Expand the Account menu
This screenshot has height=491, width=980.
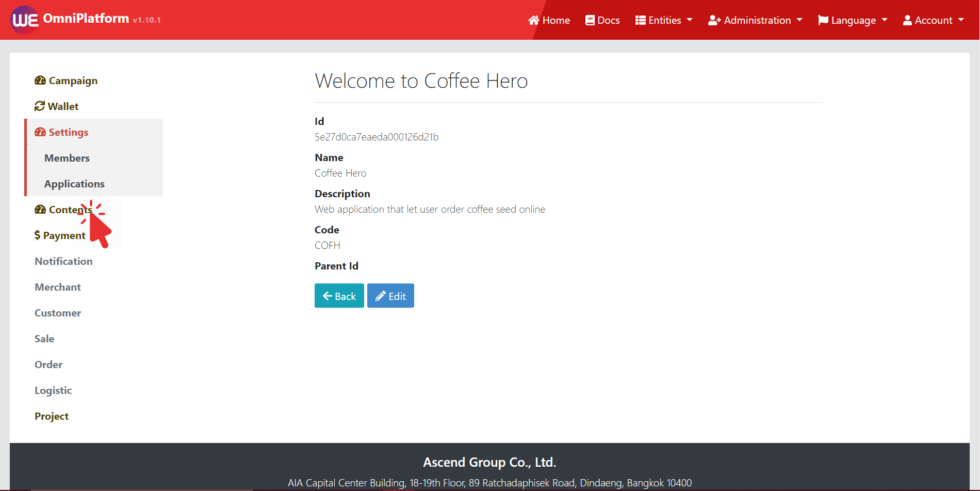pos(933,20)
